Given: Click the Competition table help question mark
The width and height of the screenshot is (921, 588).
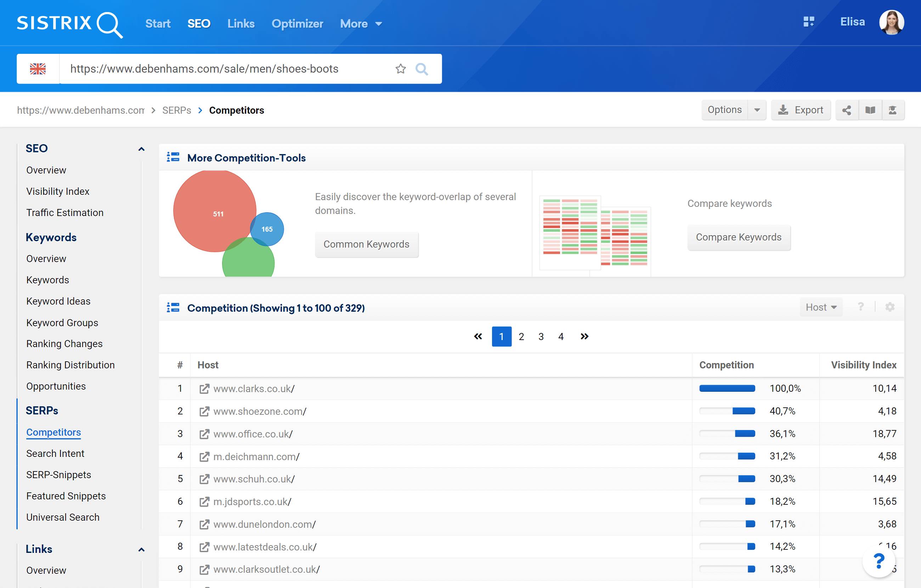Looking at the screenshot, I should click(x=860, y=307).
